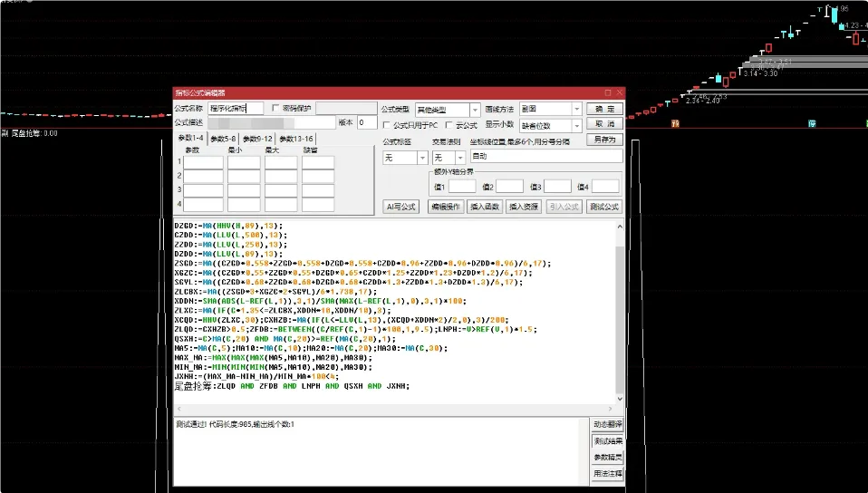Select the 参数13-16 tab
Screen dimensions: 868x493
pos(295,139)
